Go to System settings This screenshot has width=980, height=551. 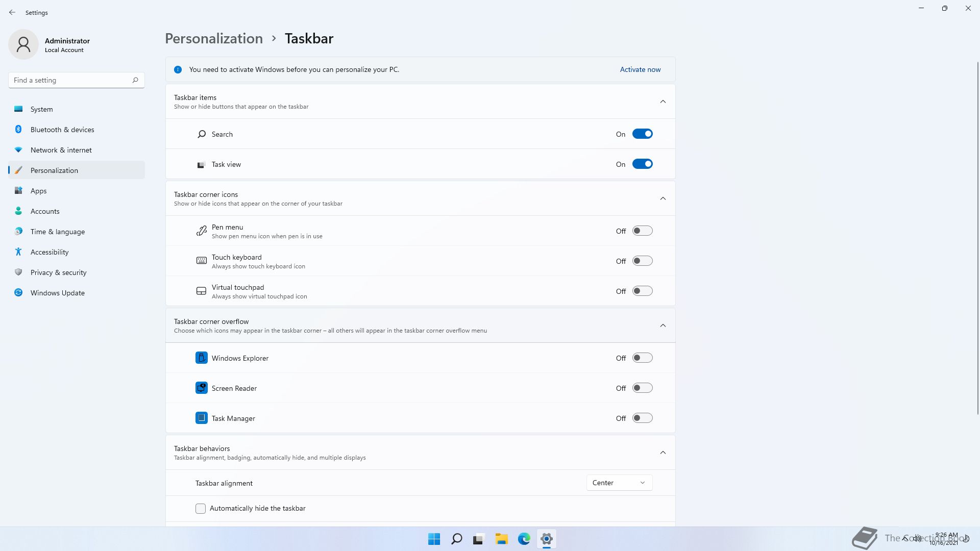click(77, 109)
